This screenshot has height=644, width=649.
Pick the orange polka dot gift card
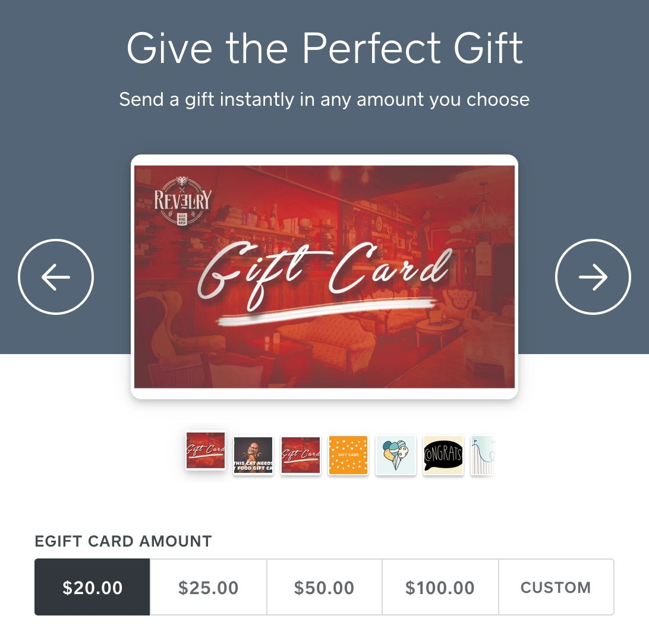coord(348,455)
